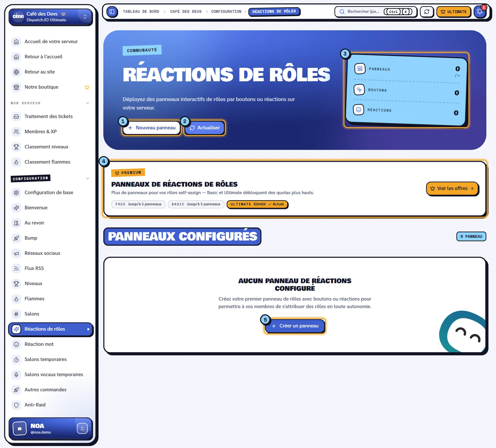The height and width of the screenshot is (448, 496).
Task: Click the Ultimate Illimité Actuel plan chip
Action: pos(257,204)
